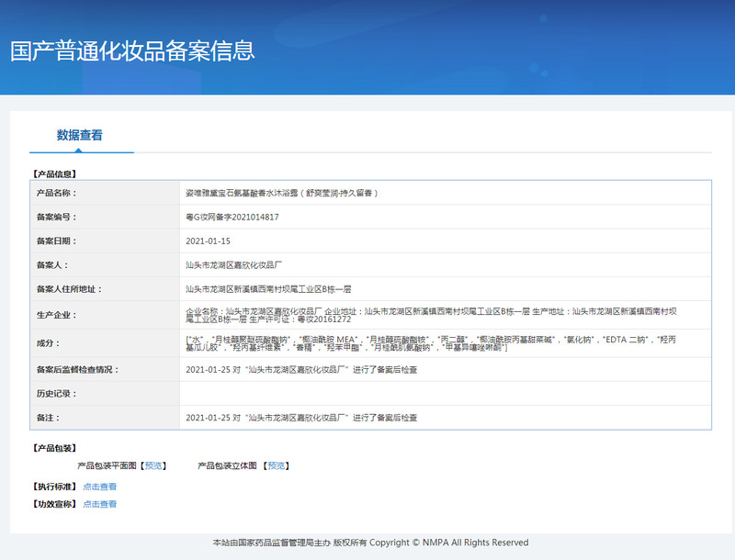Screen dimensions: 735x560
Task: Open 点击查看 link for 功效宣称
Action: (100, 504)
